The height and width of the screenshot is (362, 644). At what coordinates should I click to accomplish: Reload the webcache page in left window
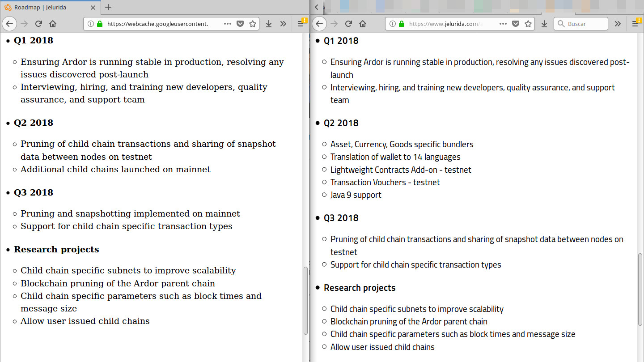(x=38, y=24)
